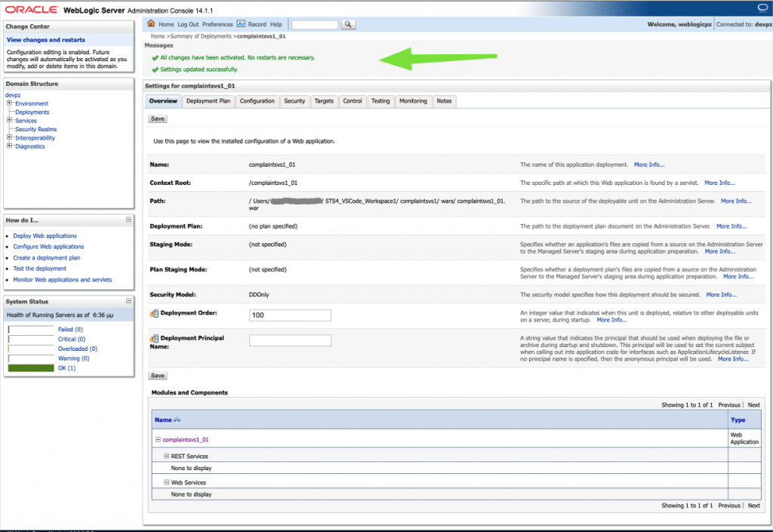Click More Info for Deployment Plan
The width and height of the screenshot is (773, 532).
pyautogui.click(x=731, y=226)
